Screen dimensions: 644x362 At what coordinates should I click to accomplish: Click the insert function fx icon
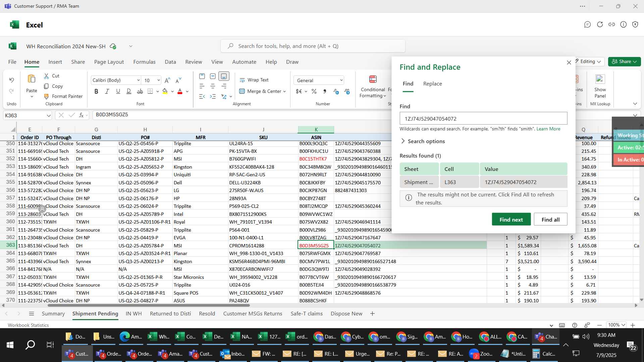81,115
